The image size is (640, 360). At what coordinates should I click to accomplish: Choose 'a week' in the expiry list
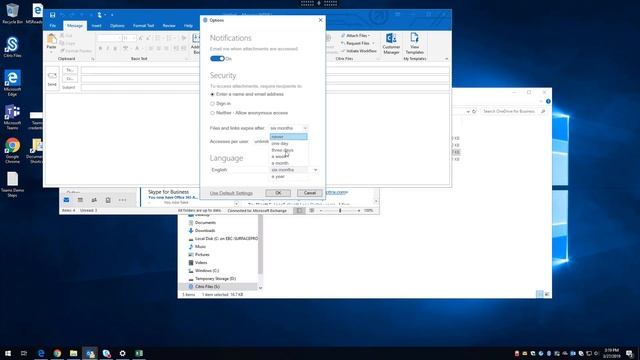pyautogui.click(x=289, y=156)
